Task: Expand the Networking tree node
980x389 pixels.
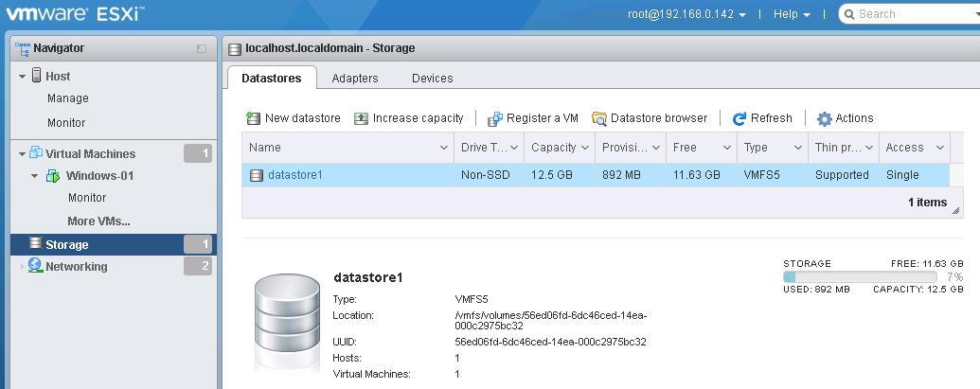Action: [22, 267]
